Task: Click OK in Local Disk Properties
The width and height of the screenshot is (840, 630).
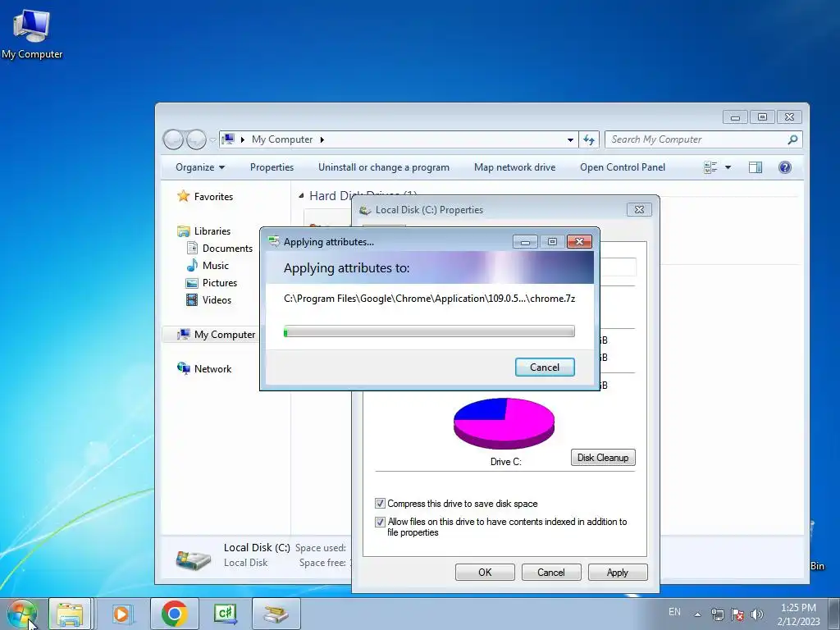Action: click(x=485, y=572)
